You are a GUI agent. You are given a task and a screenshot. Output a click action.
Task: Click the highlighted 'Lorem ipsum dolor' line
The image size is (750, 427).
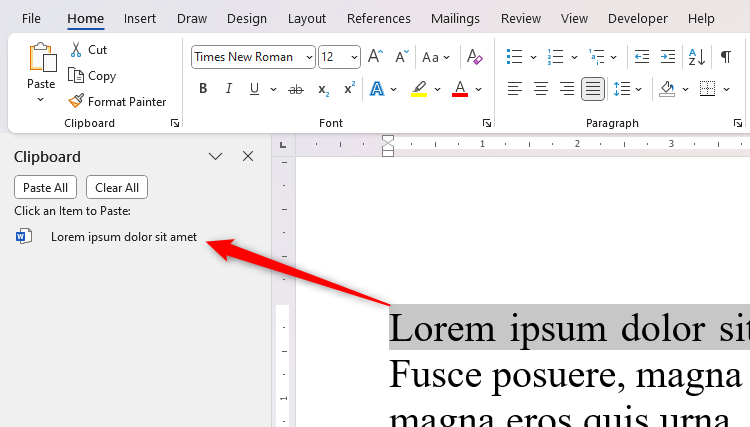[x=569, y=328]
